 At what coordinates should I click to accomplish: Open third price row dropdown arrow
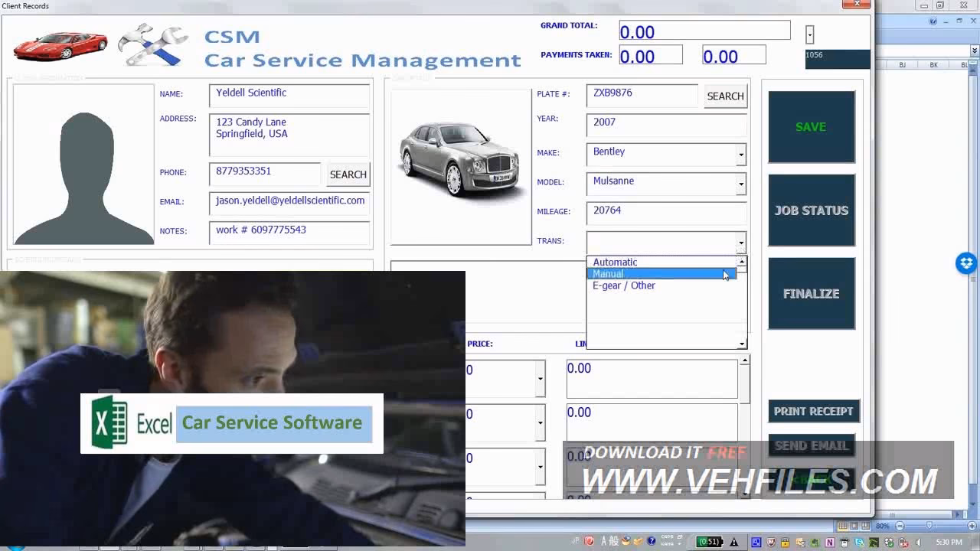pyautogui.click(x=541, y=466)
